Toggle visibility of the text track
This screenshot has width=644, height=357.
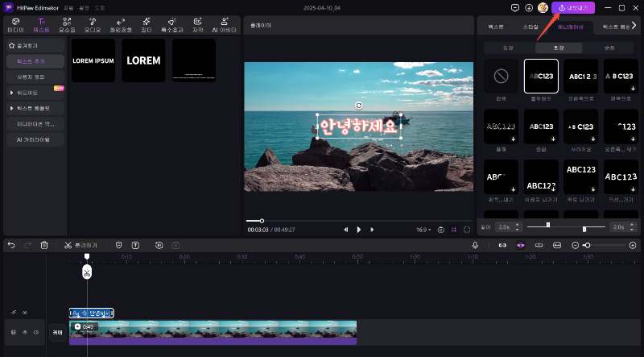(25, 313)
